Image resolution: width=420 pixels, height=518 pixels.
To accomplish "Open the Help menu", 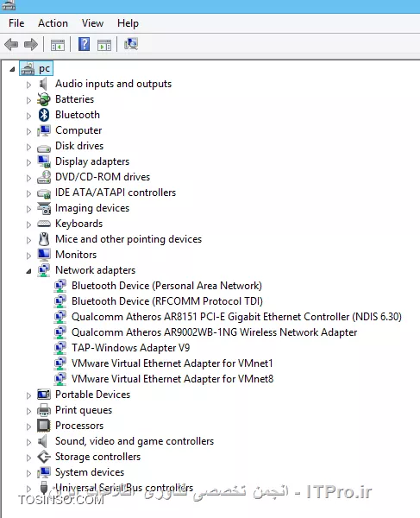I will 128,23.
